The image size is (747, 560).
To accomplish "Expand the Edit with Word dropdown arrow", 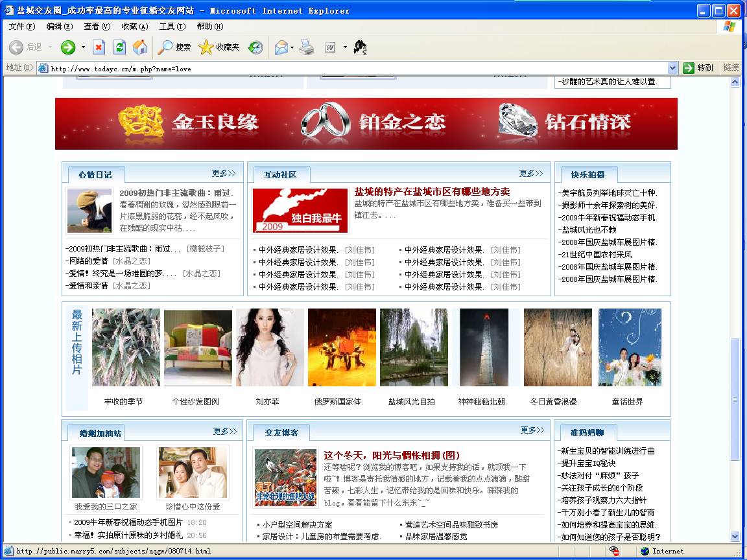I will pyautogui.click(x=345, y=47).
